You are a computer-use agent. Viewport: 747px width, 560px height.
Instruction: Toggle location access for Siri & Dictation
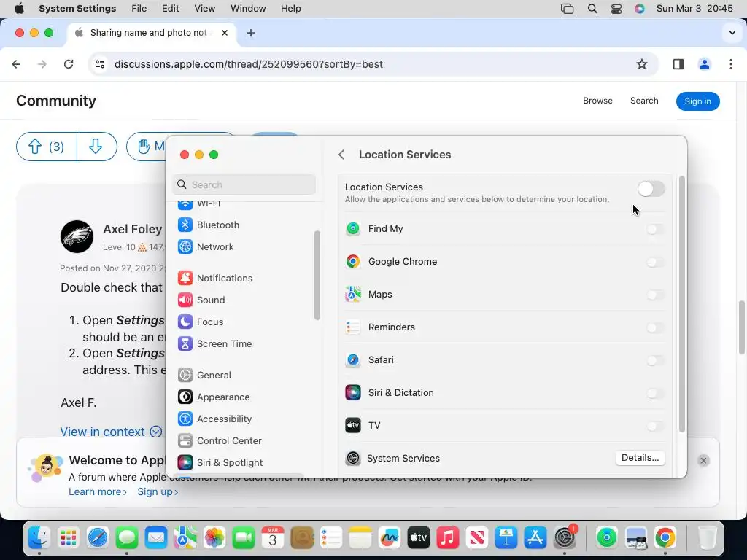point(656,393)
